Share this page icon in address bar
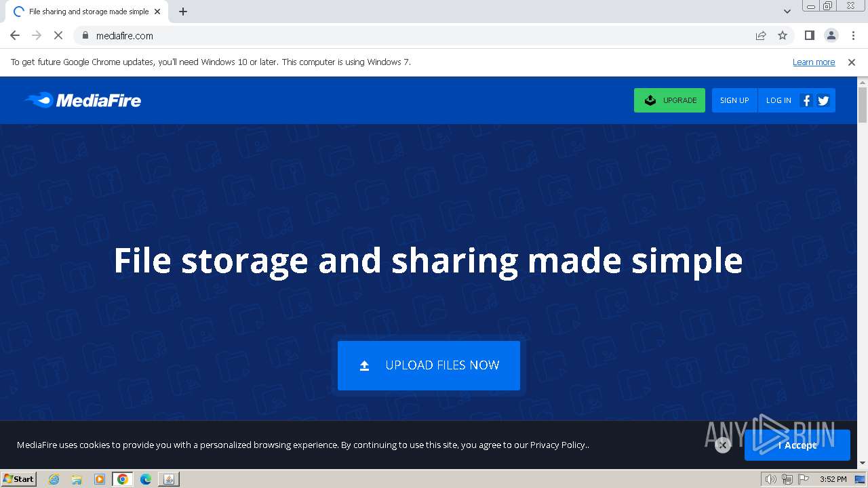Screen dimensions: 868x488 pyautogui.click(x=761, y=35)
